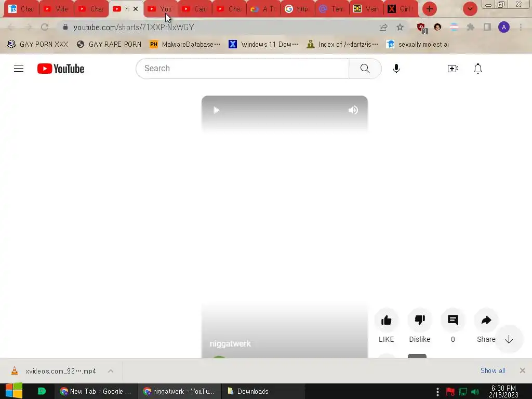
Task: Open the notifications bell
Action: tap(478, 69)
